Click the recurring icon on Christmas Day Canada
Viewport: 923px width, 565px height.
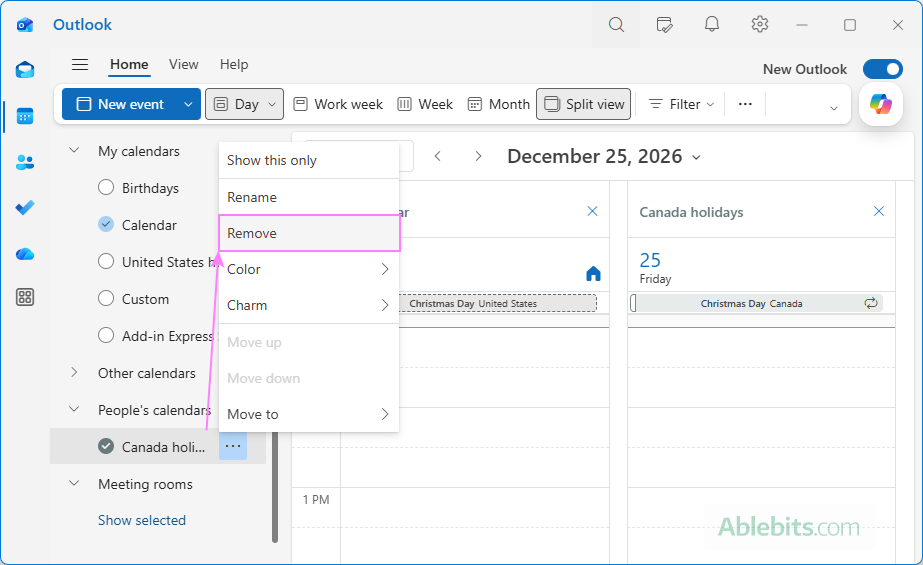click(871, 303)
